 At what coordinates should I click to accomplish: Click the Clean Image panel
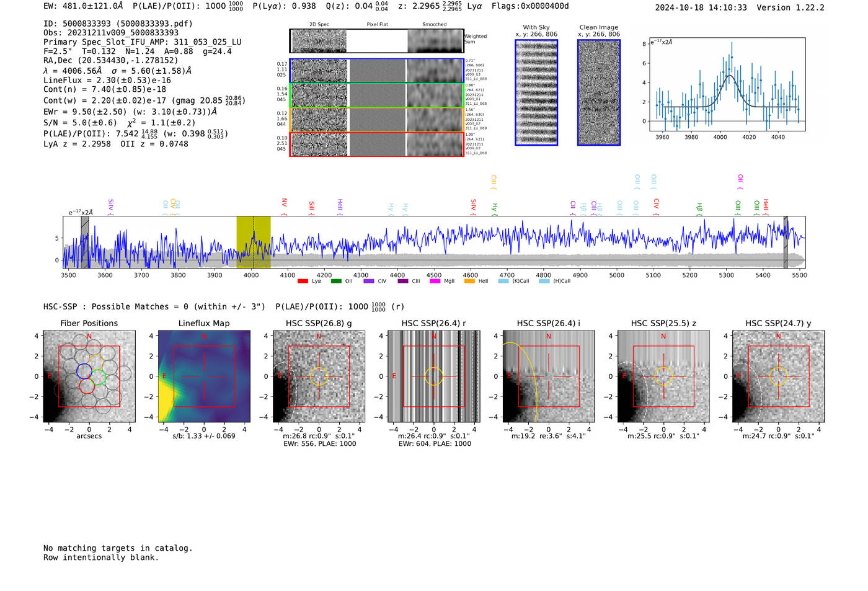coord(599,92)
